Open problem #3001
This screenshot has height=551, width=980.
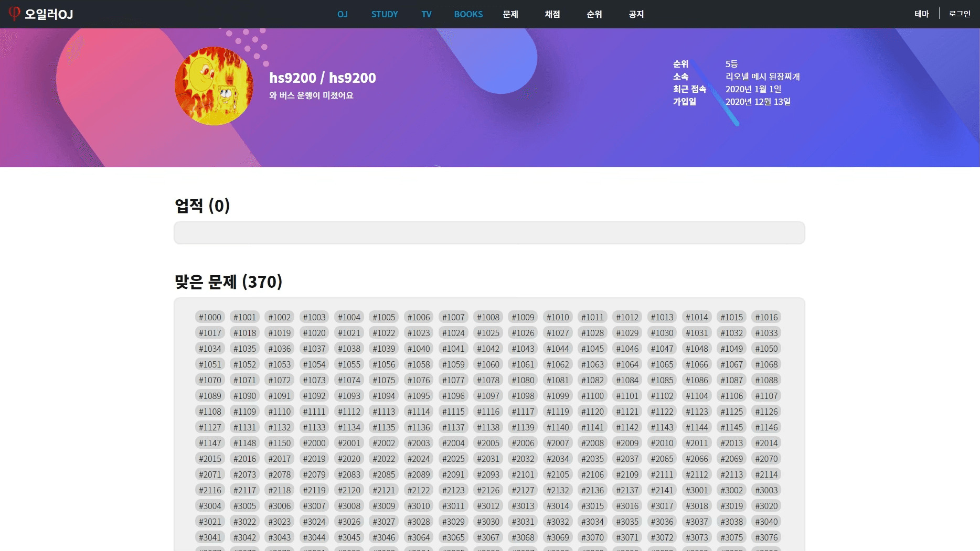click(x=697, y=490)
